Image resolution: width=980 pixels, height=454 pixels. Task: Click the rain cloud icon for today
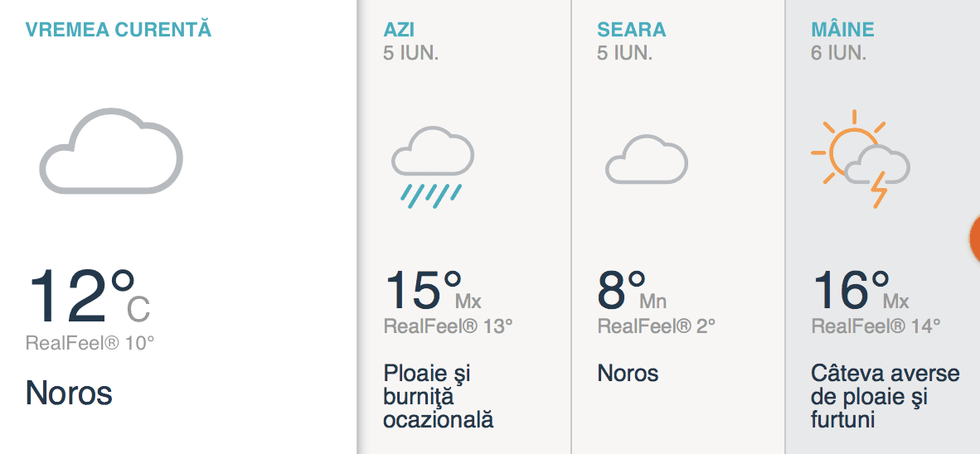point(433,167)
